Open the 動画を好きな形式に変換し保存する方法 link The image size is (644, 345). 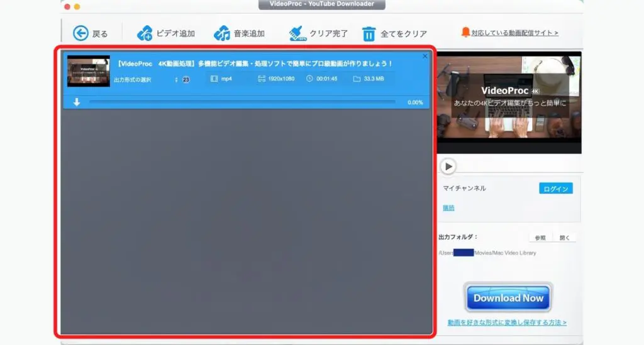[x=507, y=323]
